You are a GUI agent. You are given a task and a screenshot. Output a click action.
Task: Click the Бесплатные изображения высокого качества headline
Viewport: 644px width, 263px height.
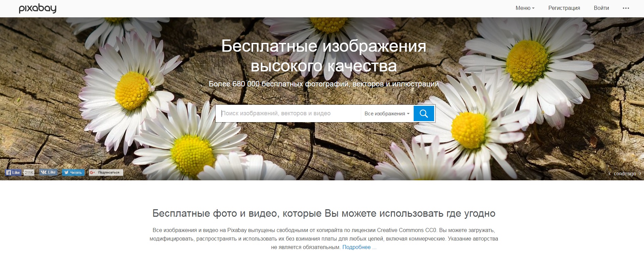[x=324, y=56]
